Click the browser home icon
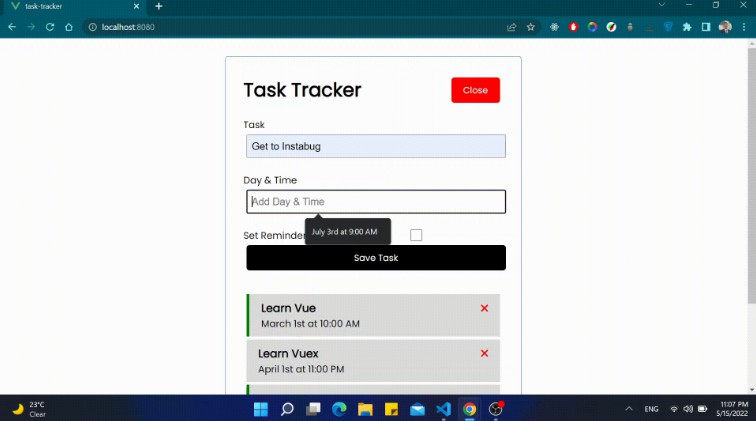The height and width of the screenshot is (421, 756). coord(69,27)
